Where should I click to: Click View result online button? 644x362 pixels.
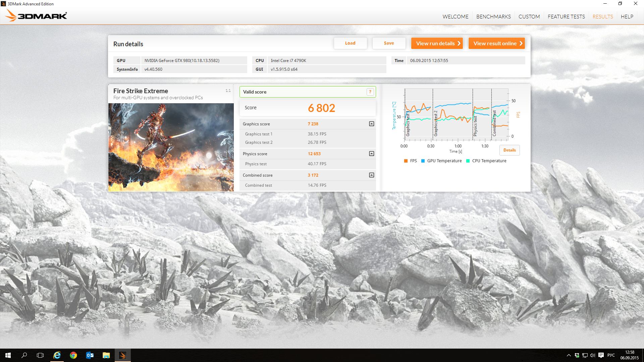tap(496, 43)
